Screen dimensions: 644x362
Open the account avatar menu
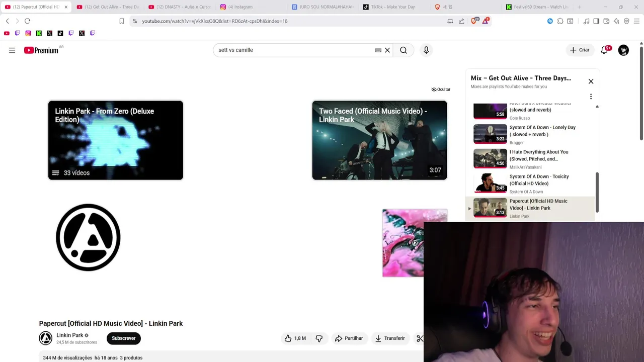tap(623, 50)
